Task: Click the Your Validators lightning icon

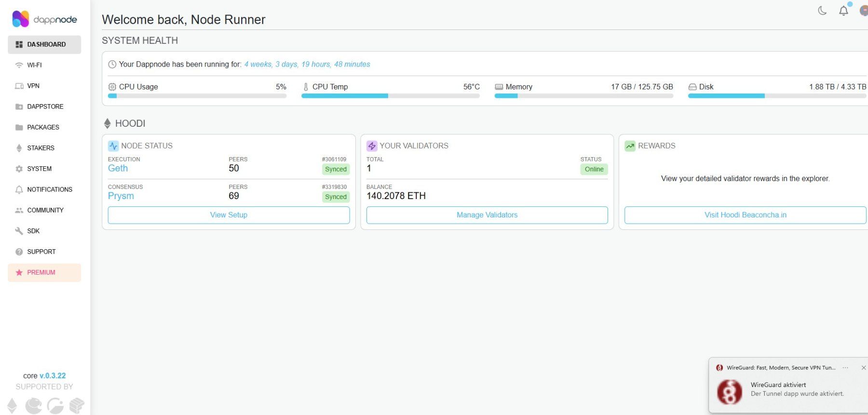Action: (x=372, y=146)
